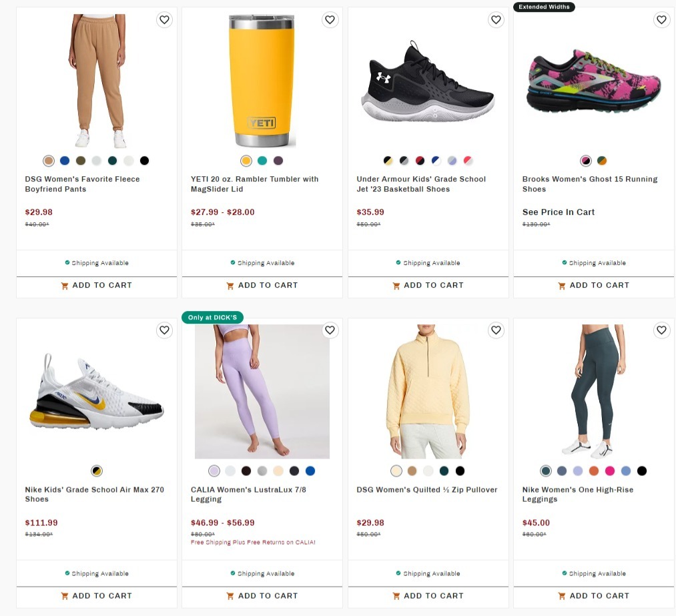The width and height of the screenshot is (676, 616).
Task: Open the Under Armour Jet '23 product page
Action: (420, 184)
